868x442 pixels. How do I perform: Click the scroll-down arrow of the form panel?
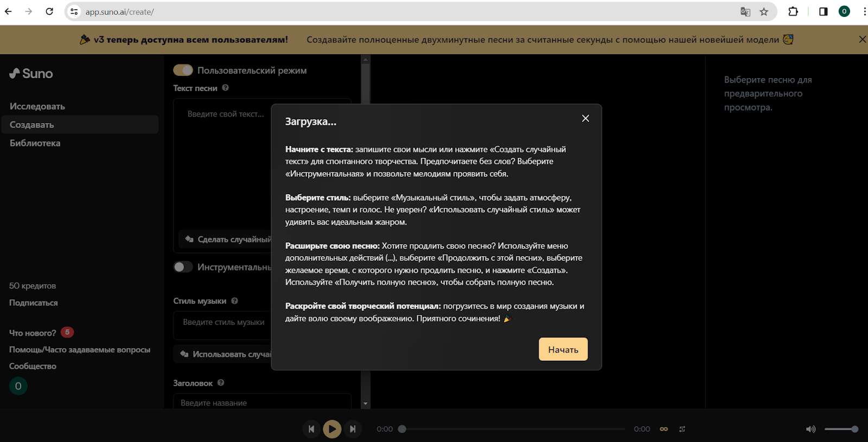pyautogui.click(x=365, y=404)
